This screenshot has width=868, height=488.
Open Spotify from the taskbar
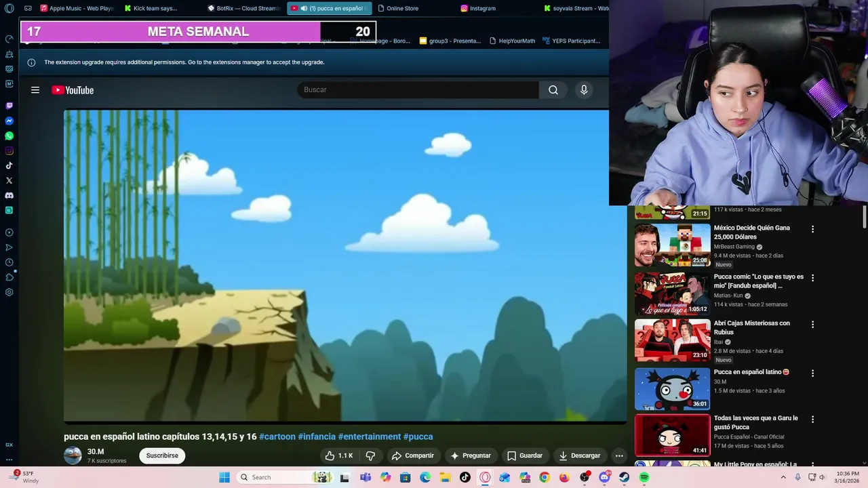tap(644, 477)
